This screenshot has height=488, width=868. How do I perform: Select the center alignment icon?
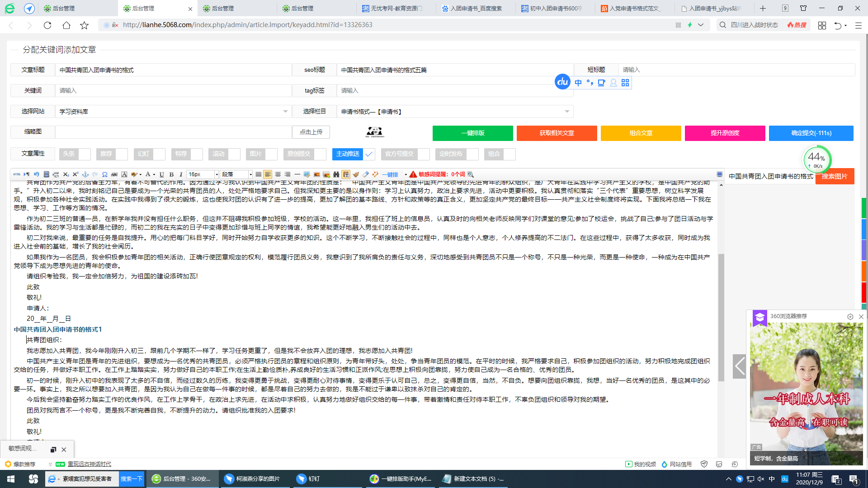point(277,174)
